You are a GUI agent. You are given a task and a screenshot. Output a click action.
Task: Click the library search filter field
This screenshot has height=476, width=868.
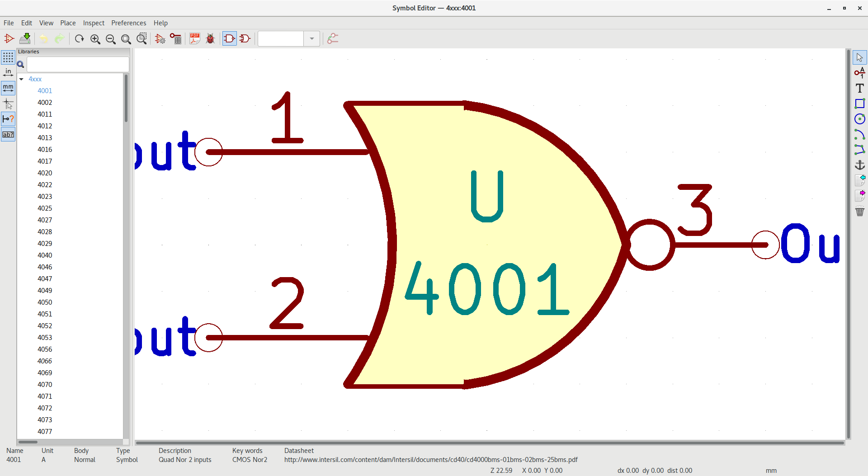78,65
